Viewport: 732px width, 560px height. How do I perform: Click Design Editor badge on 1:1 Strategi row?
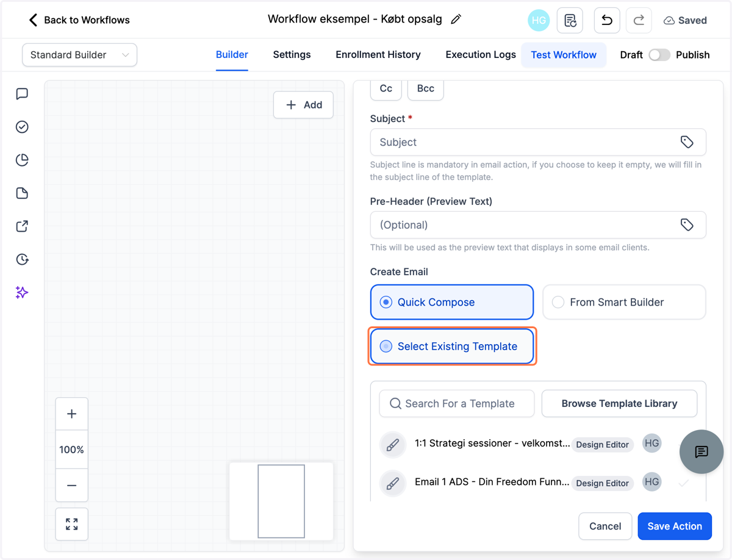(x=602, y=445)
